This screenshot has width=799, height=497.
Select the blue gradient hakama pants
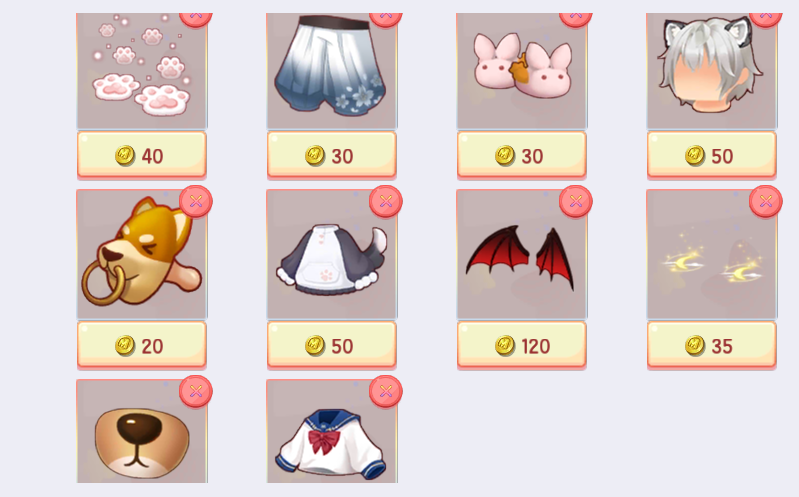click(x=332, y=71)
